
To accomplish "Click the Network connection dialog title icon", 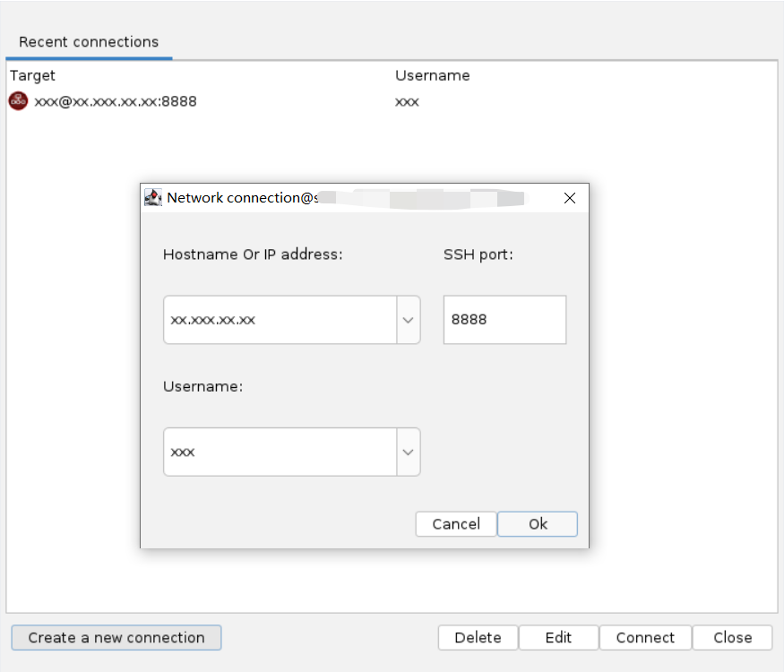I will (x=153, y=198).
